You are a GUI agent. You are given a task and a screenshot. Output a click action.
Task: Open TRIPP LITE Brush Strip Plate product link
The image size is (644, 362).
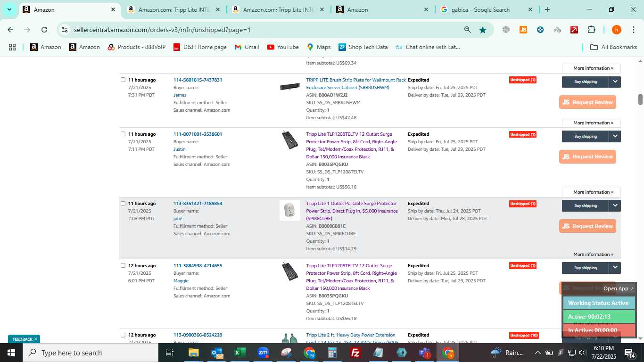[356, 83]
